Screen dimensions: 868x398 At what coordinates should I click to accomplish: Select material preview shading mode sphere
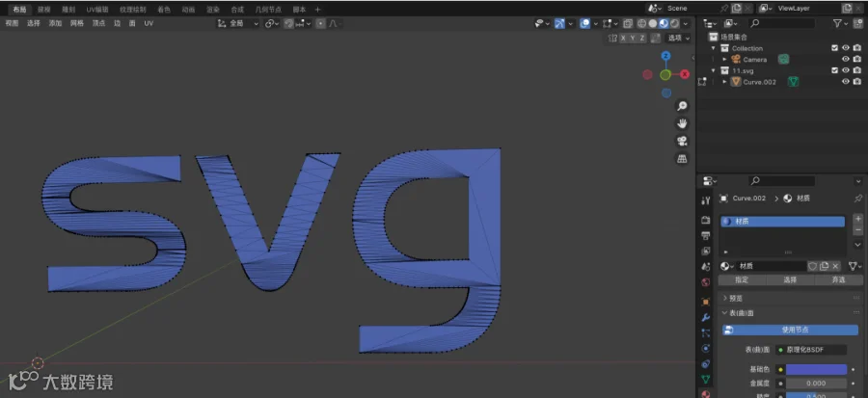pyautogui.click(x=664, y=23)
